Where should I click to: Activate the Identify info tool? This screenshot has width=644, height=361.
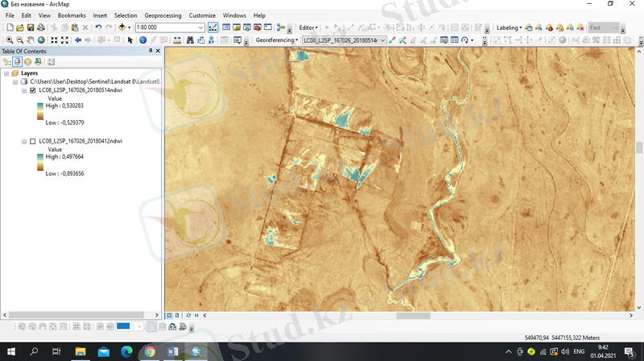click(x=142, y=39)
